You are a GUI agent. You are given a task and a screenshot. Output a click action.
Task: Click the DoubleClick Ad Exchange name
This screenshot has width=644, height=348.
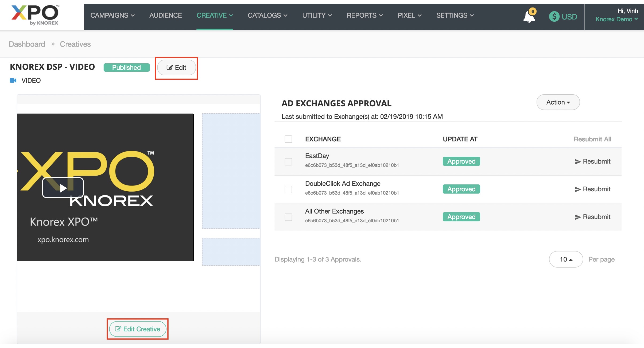[343, 184]
